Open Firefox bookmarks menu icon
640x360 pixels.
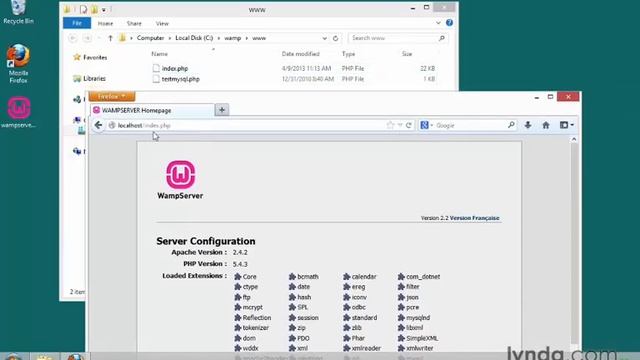[567, 125]
